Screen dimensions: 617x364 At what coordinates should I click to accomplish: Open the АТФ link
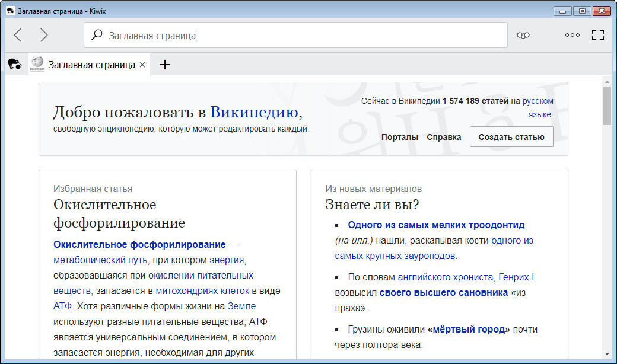[x=62, y=306]
